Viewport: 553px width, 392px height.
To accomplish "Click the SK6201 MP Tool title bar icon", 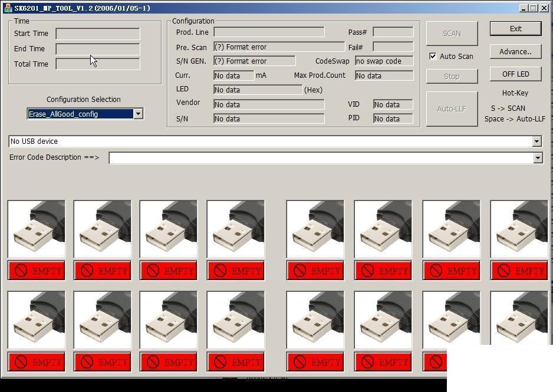I will coord(7,8).
